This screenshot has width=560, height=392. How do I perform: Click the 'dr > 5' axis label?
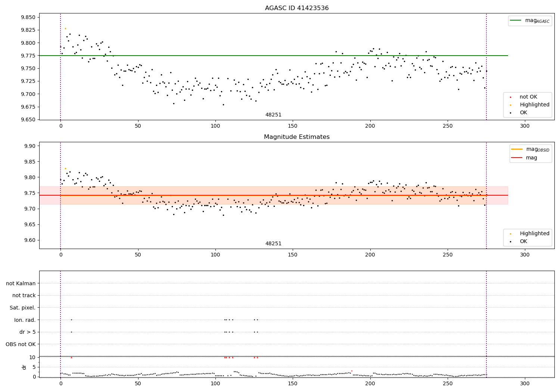coord(28,332)
